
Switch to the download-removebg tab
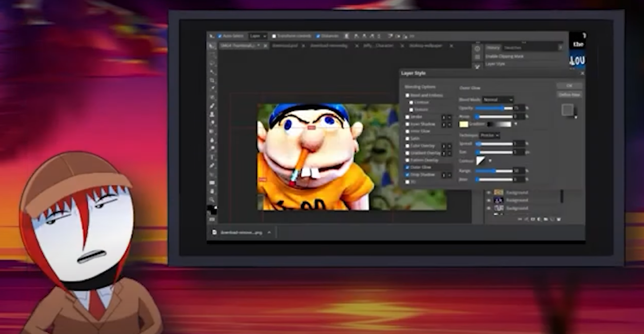(x=329, y=46)
